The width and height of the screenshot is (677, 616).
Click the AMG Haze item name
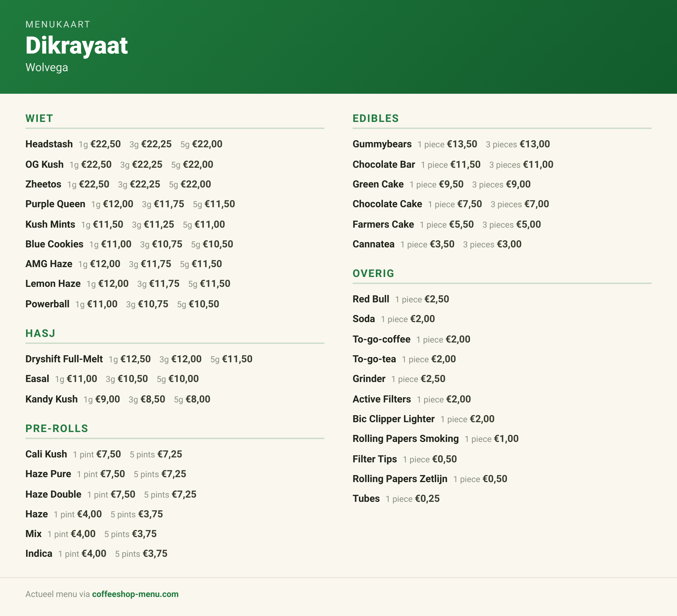(x=49, y=264)
